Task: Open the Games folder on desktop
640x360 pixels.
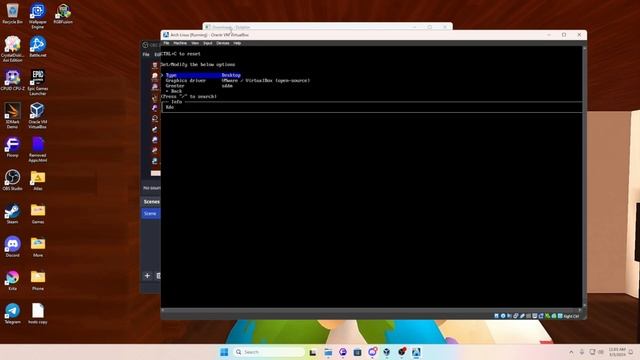Action: [38, 214]
